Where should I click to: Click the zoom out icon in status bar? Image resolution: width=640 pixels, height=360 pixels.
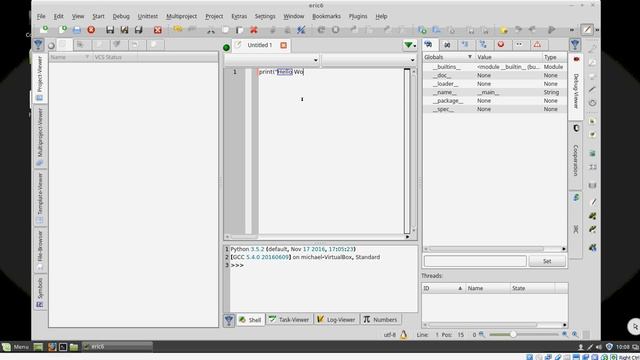click(x=482, y=335)
